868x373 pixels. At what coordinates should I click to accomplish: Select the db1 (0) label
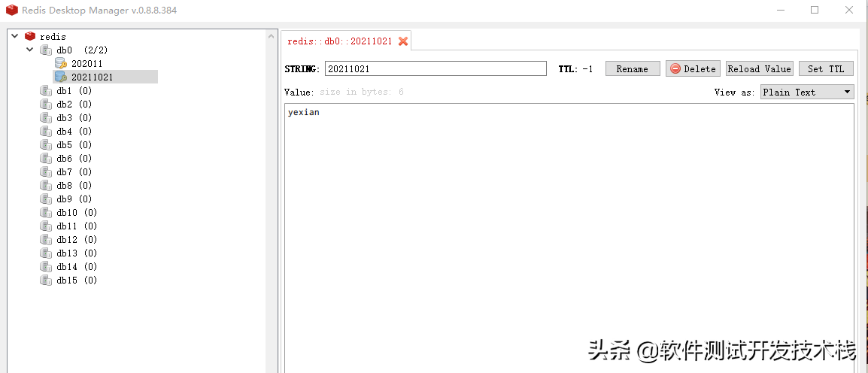click(x=74, y=91)
